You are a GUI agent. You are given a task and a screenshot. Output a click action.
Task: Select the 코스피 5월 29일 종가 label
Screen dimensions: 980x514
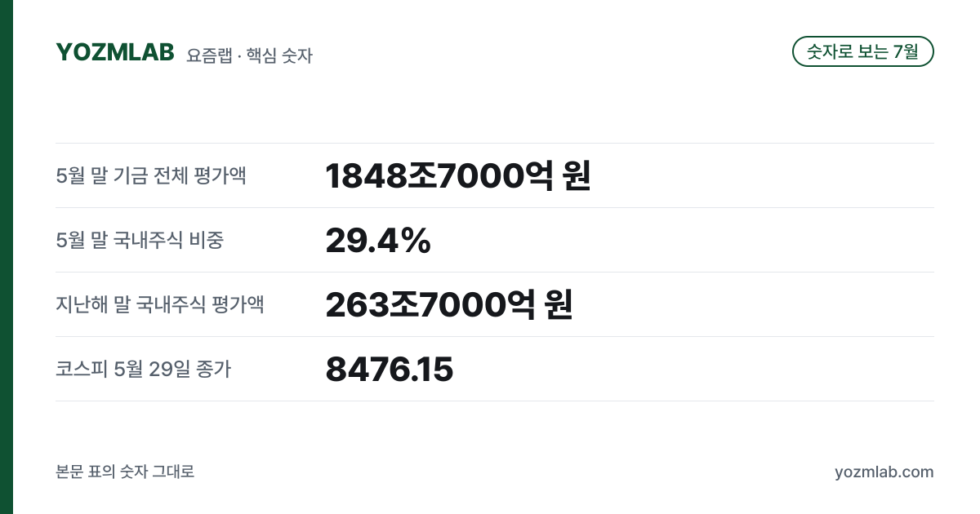pyautogui.click(x=144, y=369)
